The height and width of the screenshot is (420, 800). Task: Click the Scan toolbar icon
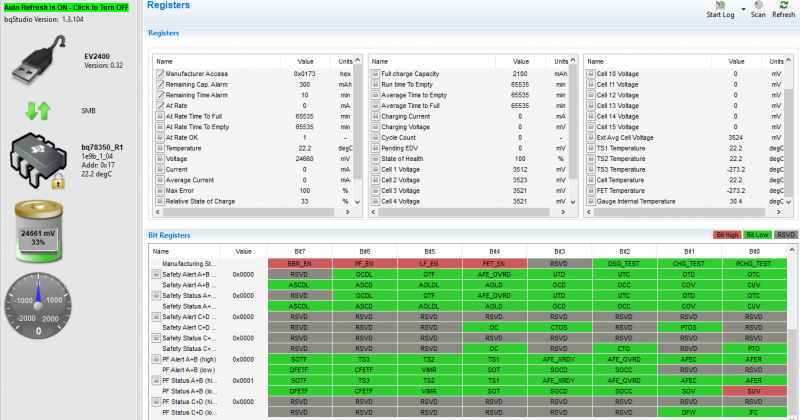pos(758,6)
